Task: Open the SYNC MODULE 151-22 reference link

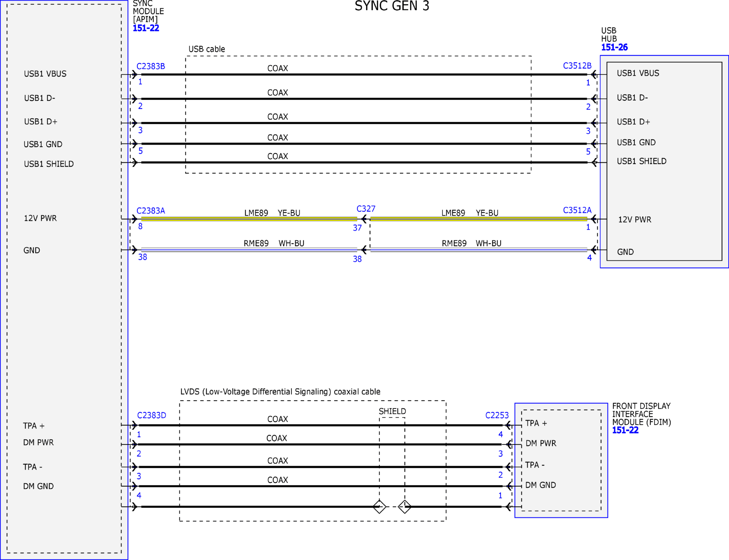Action: [146, 28]
